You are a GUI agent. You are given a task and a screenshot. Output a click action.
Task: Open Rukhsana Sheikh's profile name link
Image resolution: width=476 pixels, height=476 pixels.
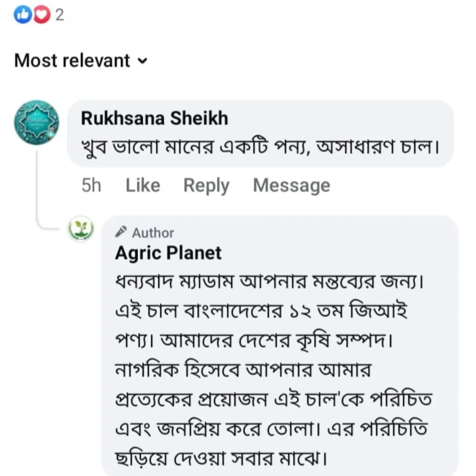coord(154,119)
